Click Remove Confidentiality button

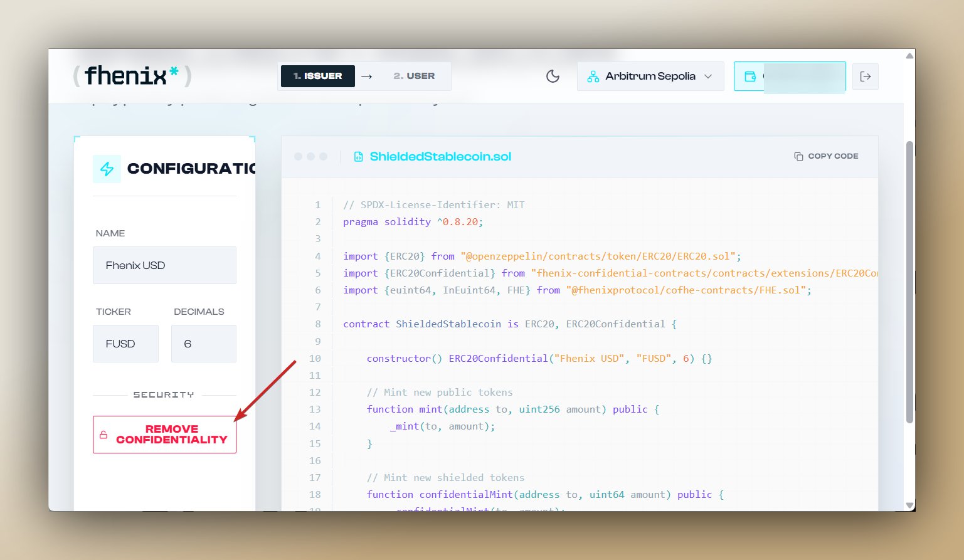[164, 435]
